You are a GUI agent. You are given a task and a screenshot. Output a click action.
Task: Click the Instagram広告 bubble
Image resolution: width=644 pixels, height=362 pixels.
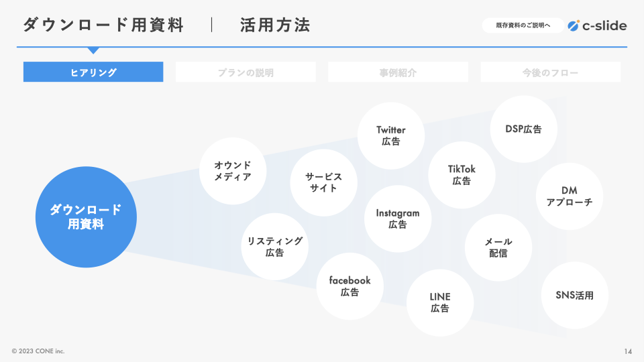398,219
